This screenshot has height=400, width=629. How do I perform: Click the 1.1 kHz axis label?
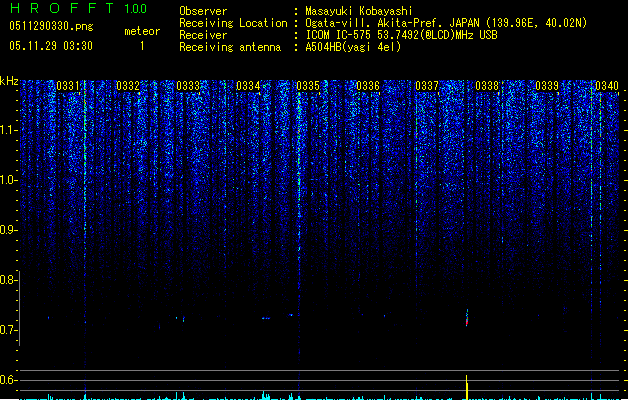pyautogui.click(x=8, y=130)
